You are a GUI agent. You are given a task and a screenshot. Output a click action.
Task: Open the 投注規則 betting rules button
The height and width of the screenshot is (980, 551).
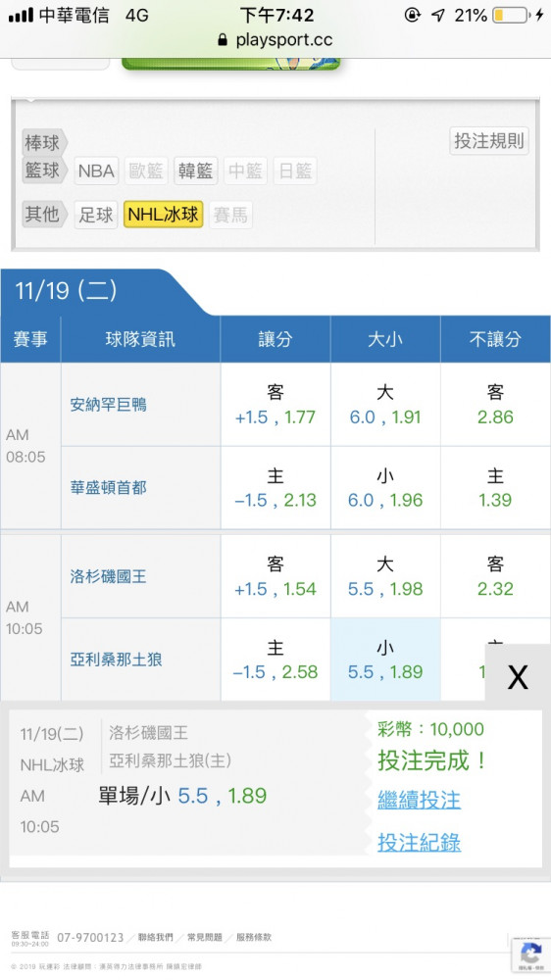tap(489, 140)
